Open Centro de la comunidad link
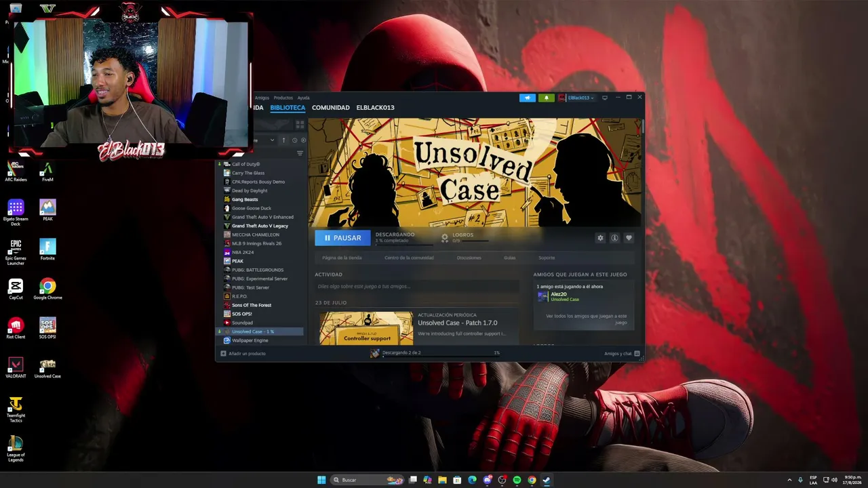868x488 pixels. 409,258
